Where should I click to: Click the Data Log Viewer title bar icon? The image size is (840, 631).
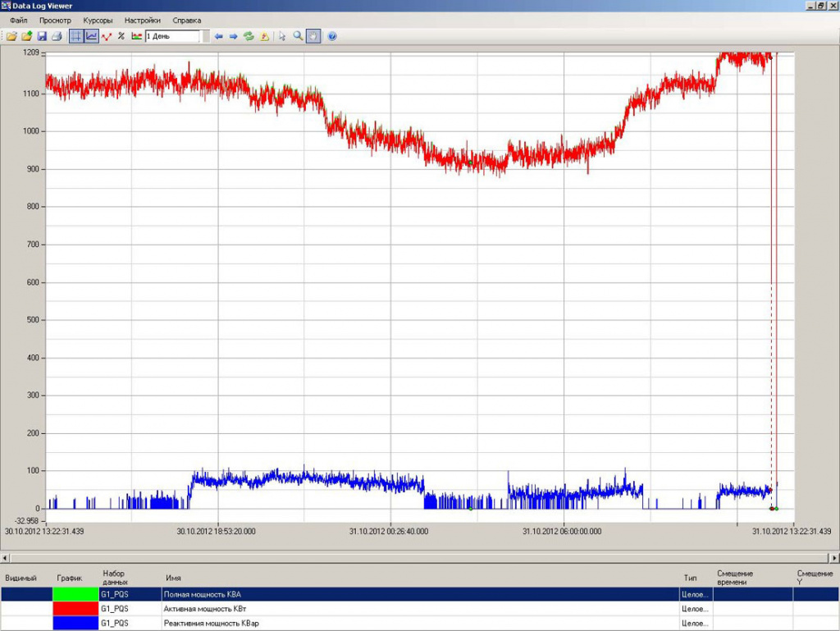[6, 6]
